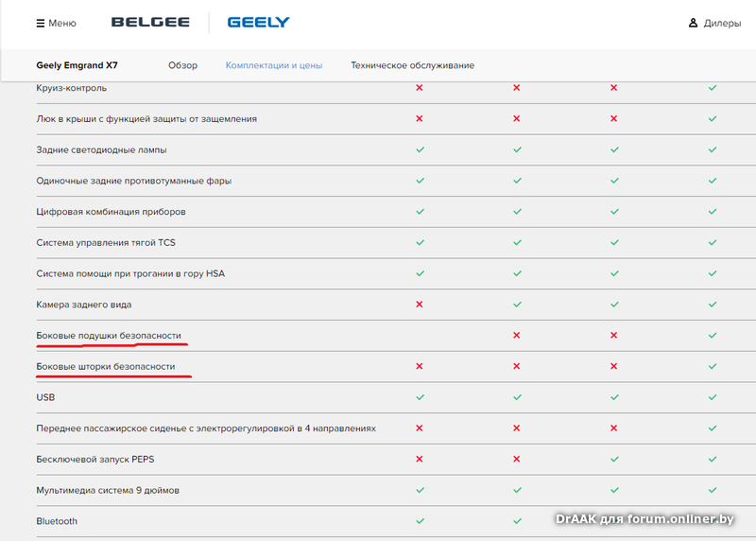This screenshot has height=541, width=756.
Task: Switch to Комплектации и цены tab
Action: coord(273,65)
